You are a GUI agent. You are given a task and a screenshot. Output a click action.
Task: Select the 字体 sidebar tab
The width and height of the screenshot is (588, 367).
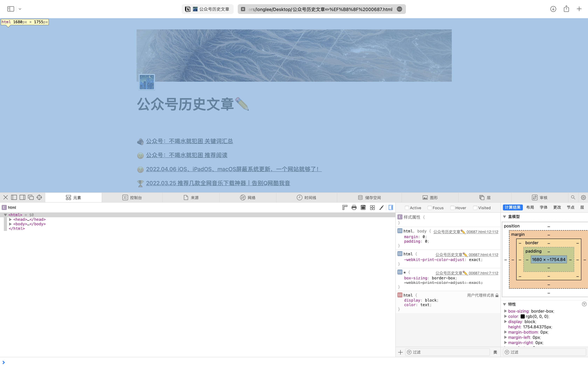pos(544,207)
